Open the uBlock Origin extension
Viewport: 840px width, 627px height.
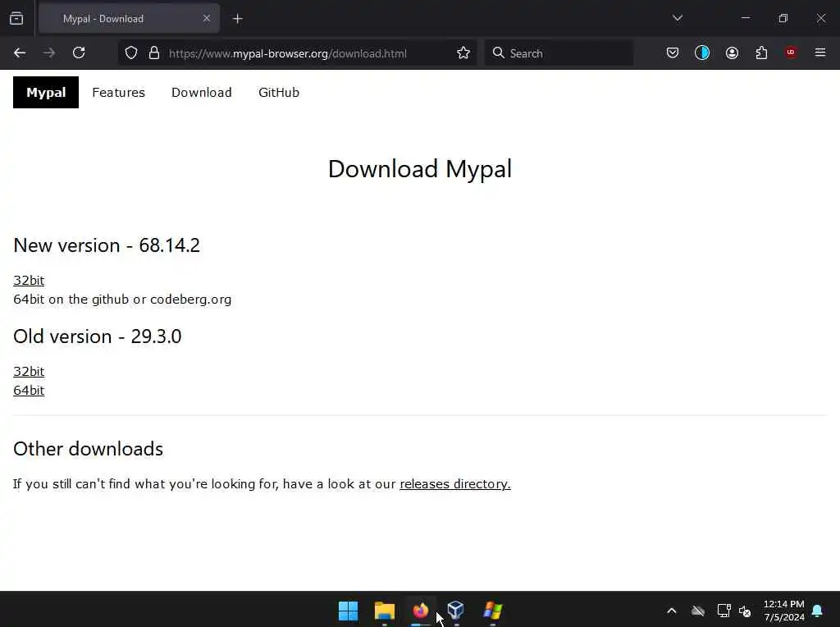791,53
